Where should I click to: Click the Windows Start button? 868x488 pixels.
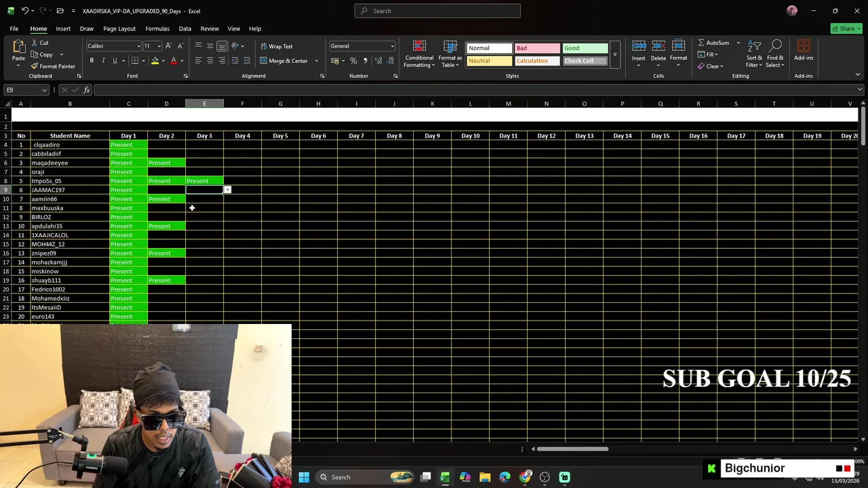tap(304, 477)
